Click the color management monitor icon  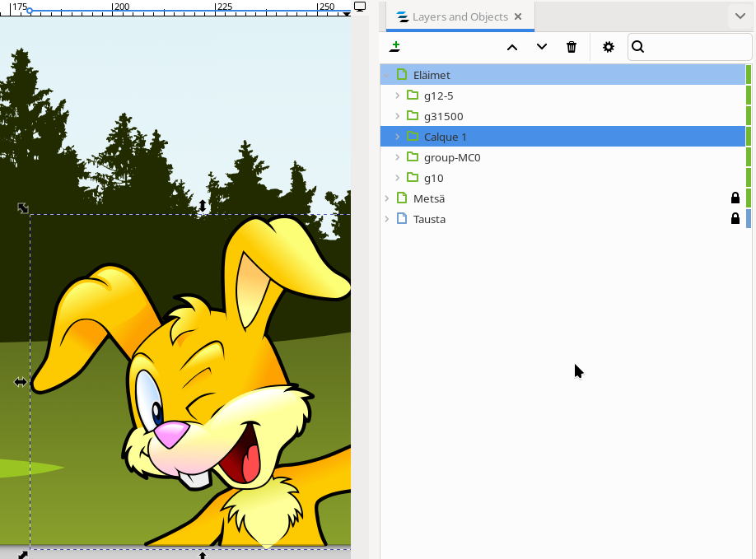360,7
